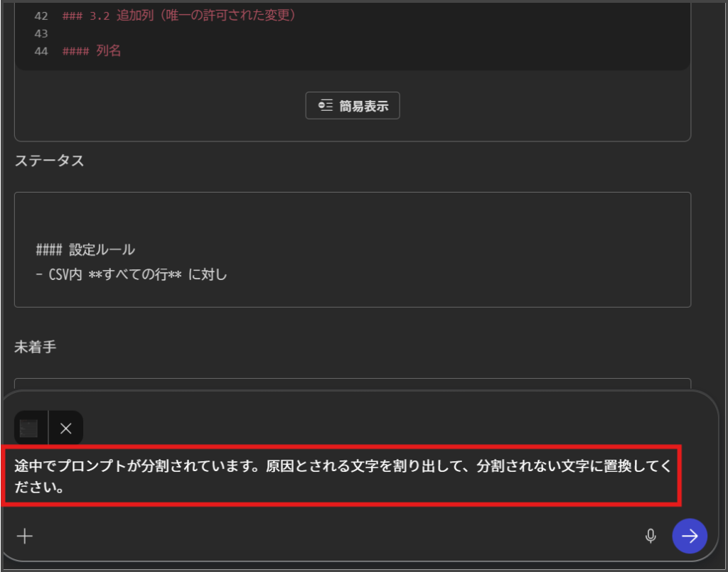This screenshot has width=728, height=572.
Task: Click the ステータス section label
Action: (49, 161)
